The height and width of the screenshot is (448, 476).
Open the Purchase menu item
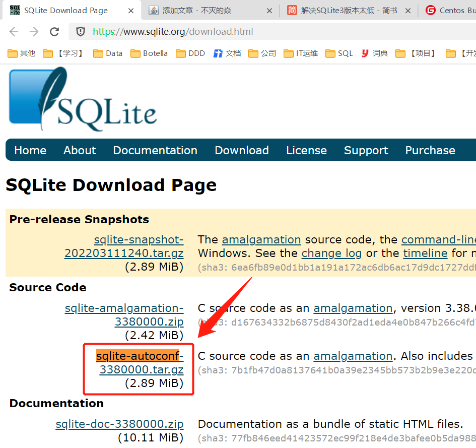click(x=430, y=150)
